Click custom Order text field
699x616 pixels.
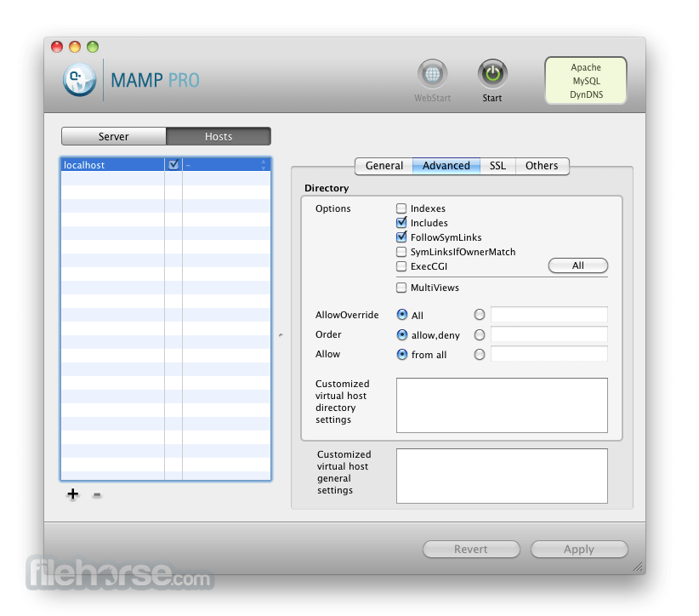tap(548, 334)
